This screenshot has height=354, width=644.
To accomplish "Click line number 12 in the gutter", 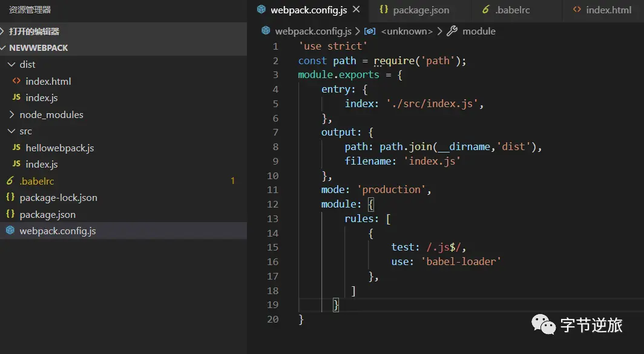I will 273,204.
